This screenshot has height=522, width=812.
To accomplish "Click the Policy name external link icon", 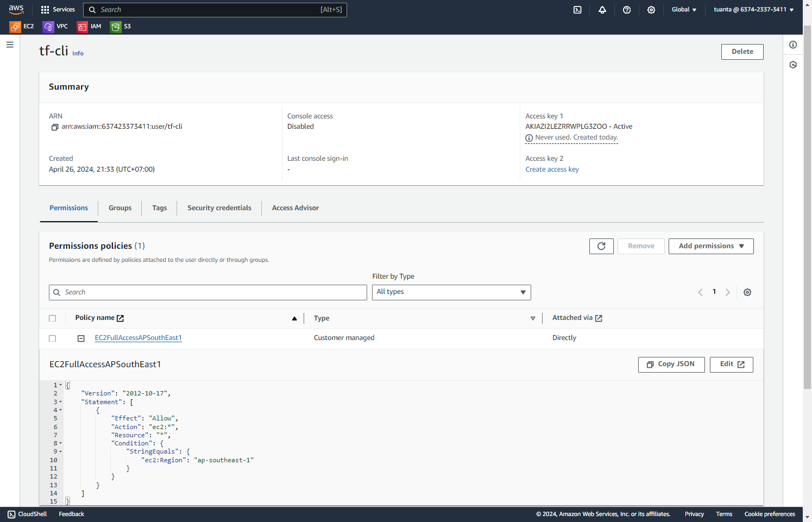I will (121, 318).
